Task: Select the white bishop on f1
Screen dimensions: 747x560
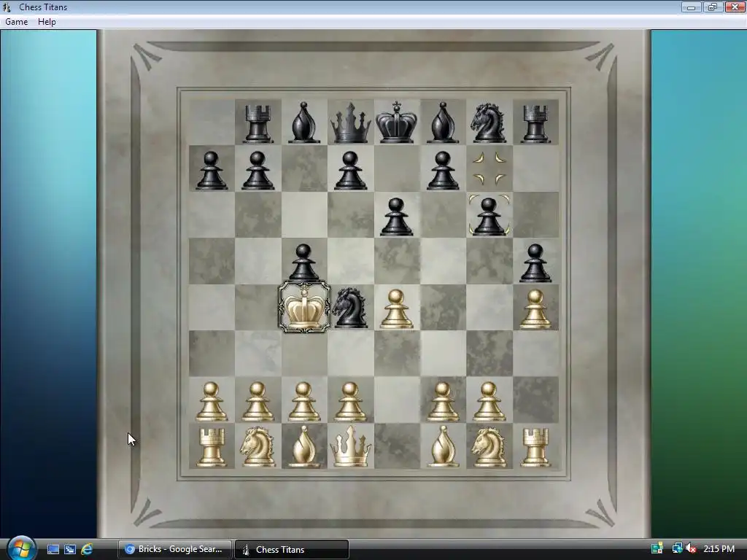Action: pyautogui.click(x=443, y=447)
